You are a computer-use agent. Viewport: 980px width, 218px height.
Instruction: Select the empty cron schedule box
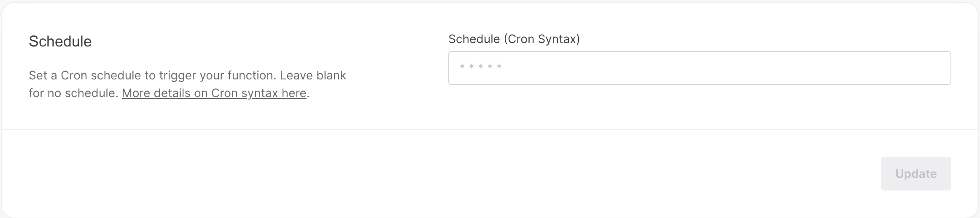coord(699,68)
